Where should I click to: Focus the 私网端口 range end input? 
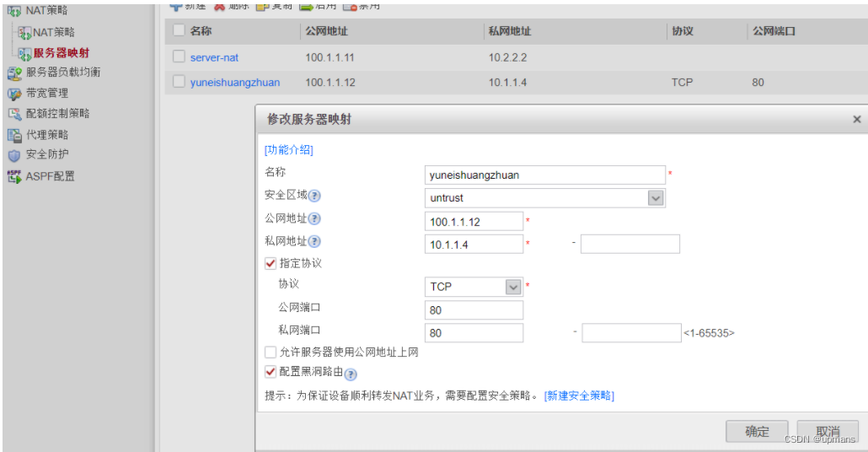pos(632,333)
